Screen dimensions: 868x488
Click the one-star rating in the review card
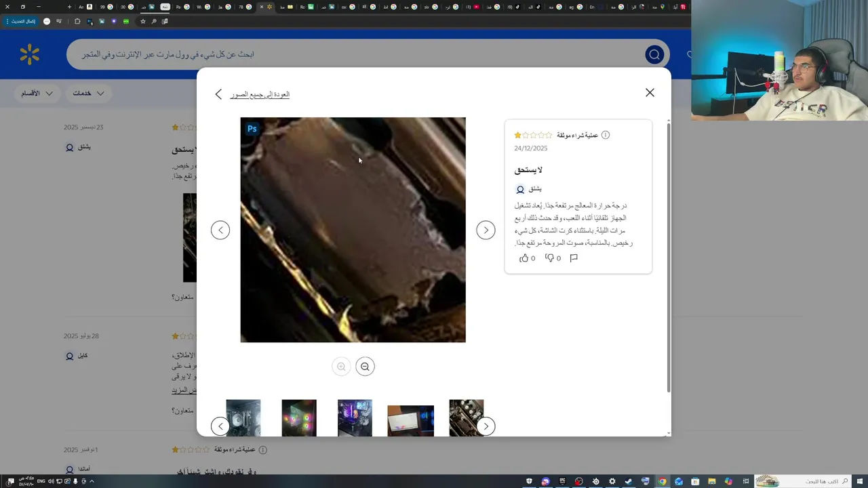[533, 135]
